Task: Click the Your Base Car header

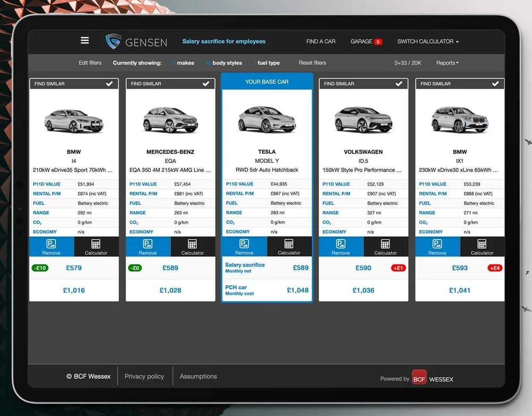Action: point(267,82)
